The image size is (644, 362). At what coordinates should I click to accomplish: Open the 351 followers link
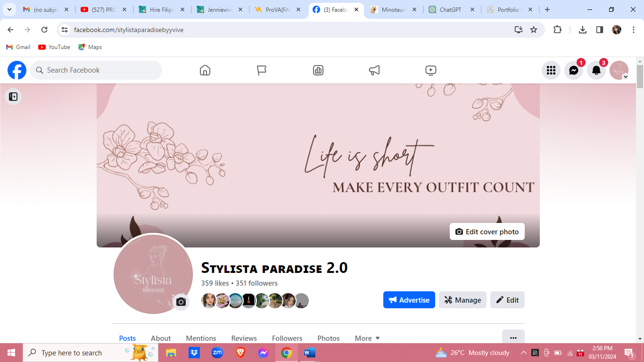(256, 283)
